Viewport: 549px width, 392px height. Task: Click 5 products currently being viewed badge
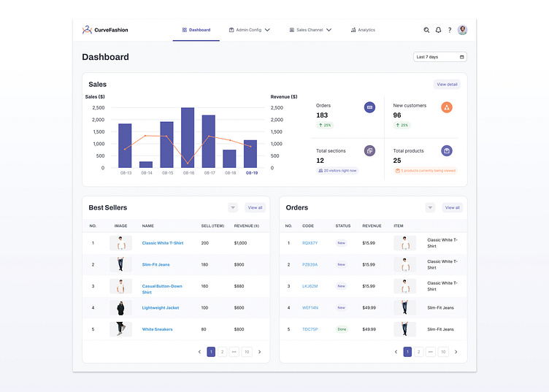pos(425,171)
